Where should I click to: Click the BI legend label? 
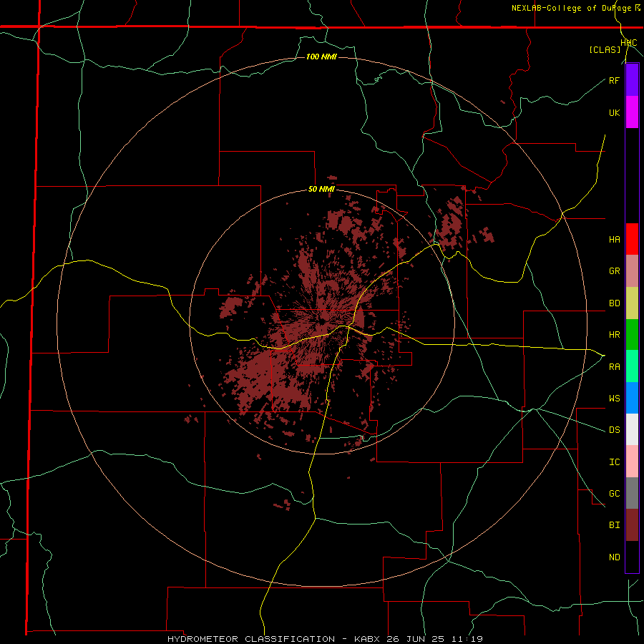click(614, 525)
